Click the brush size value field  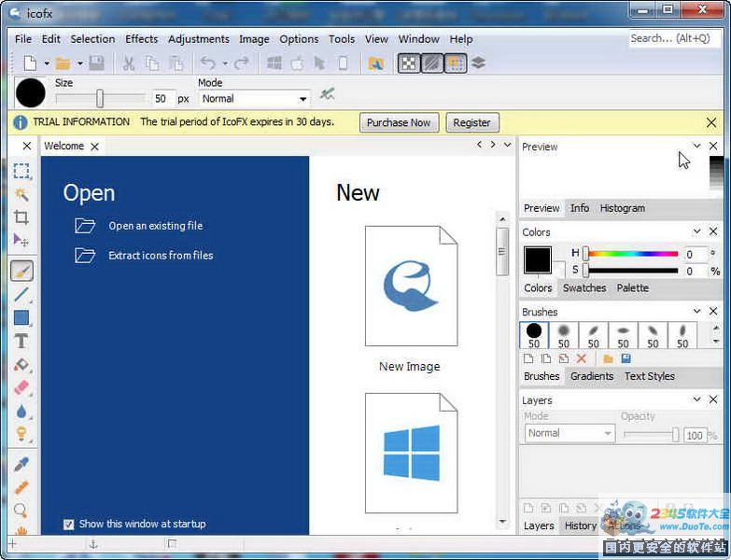point(162,99)
